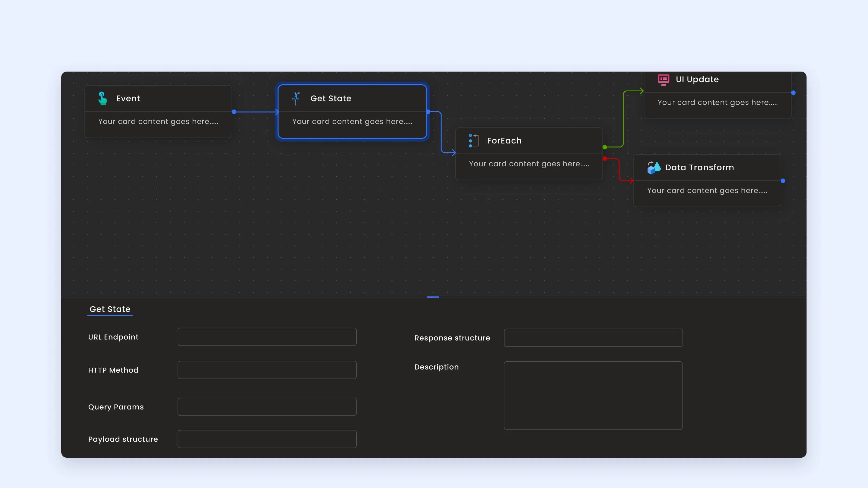
Task: Focus the Query Params input field
Action: (x=267, y=406)
